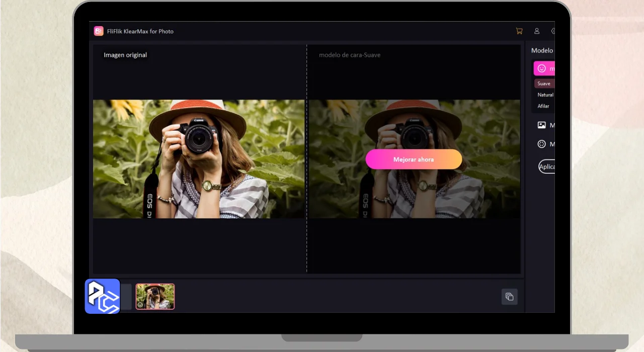
Task: Click the smiley badge on the thumbnail
Action: coord(140,305)
